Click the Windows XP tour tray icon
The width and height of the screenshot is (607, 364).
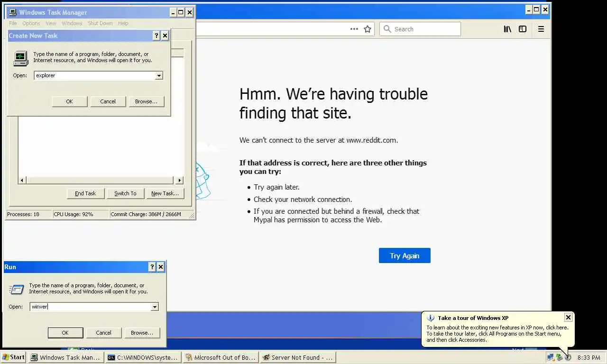[x=568, y=357]
